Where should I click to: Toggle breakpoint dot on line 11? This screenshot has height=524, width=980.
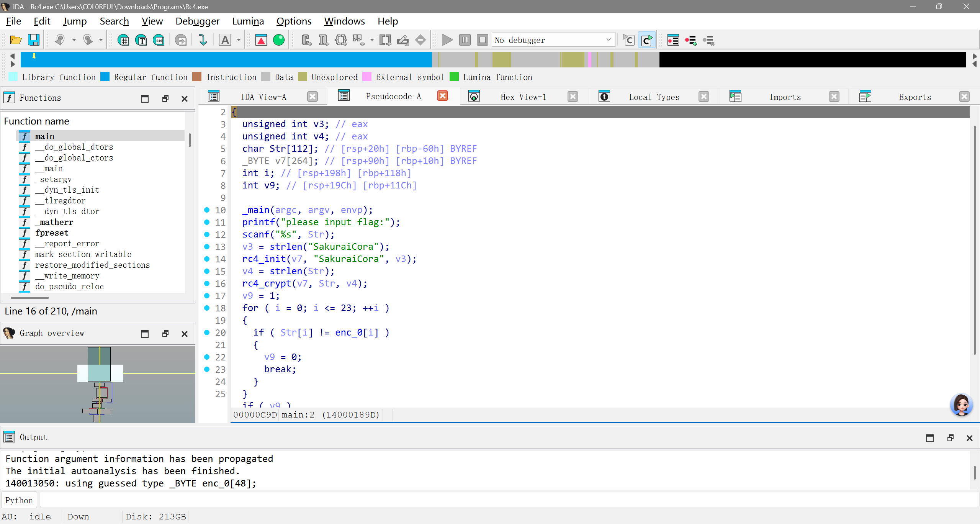[x=207, y=222]
